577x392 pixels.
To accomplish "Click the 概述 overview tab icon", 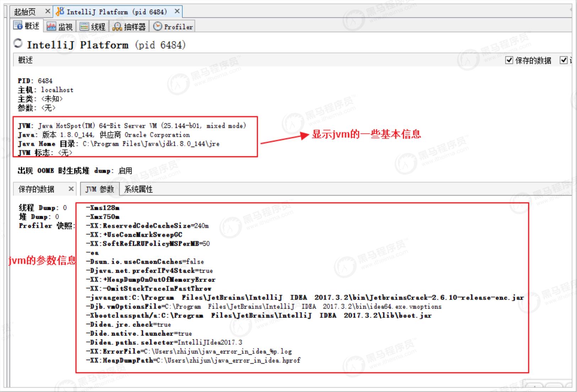I will pyautogui.click(x=18, y=26).
